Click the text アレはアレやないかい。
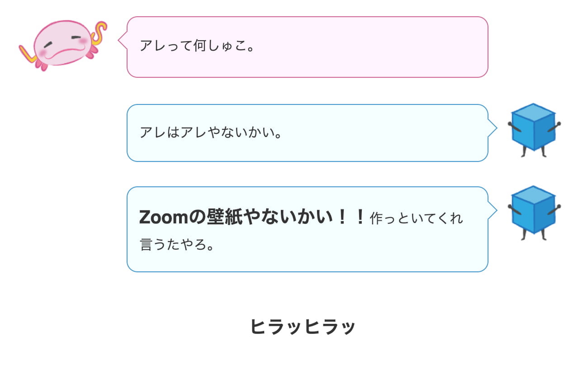 (211, 132)
